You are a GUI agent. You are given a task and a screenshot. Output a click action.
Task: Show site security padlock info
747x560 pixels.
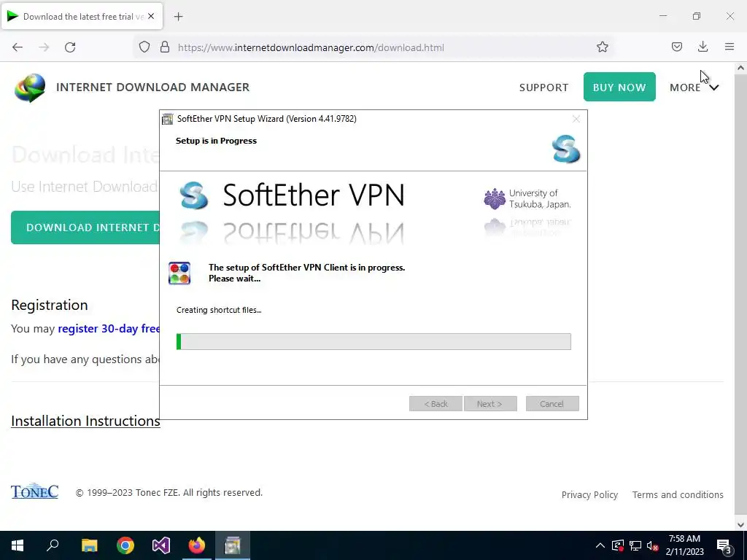click(165, 47)
